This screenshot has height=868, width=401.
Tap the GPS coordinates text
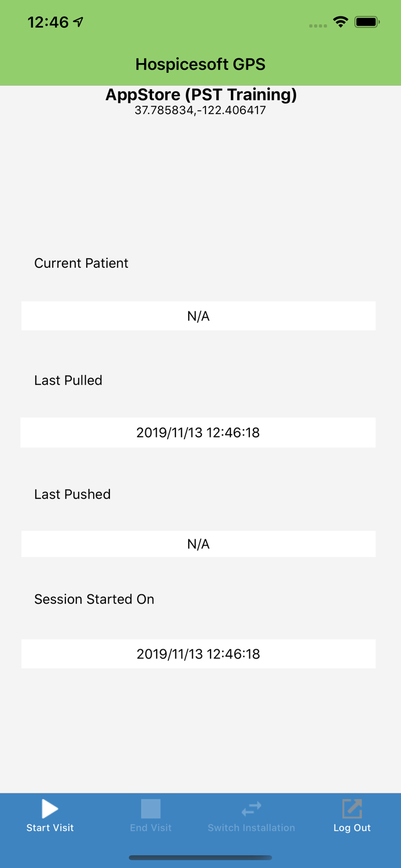200,109
